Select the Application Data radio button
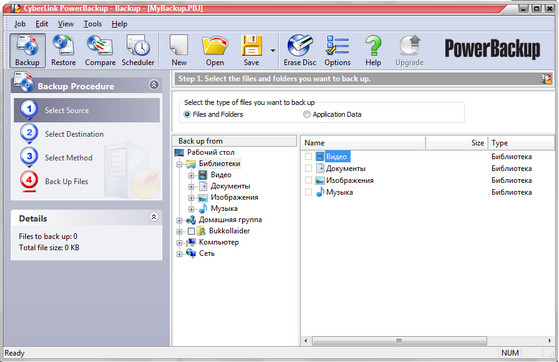 [x=307, y=114]
